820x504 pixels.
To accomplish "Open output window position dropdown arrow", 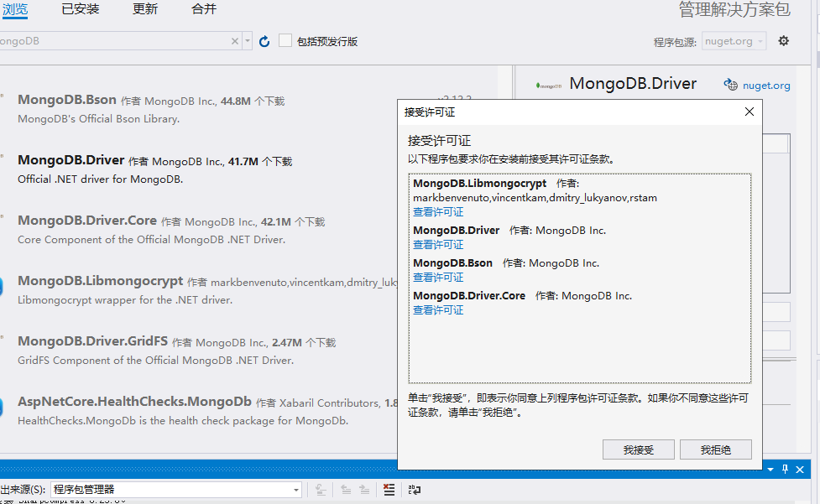I will pyautogui.click(x=770, y=470).
